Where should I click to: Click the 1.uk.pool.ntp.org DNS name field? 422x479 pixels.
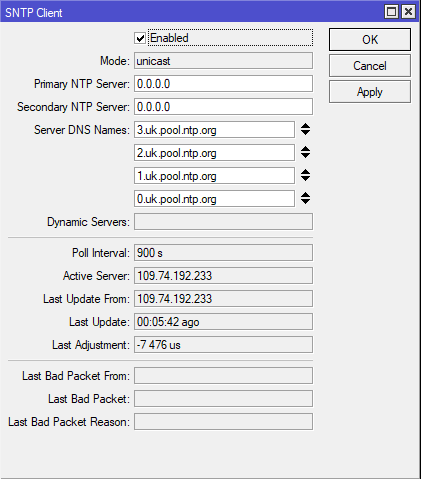pos(214,176)
